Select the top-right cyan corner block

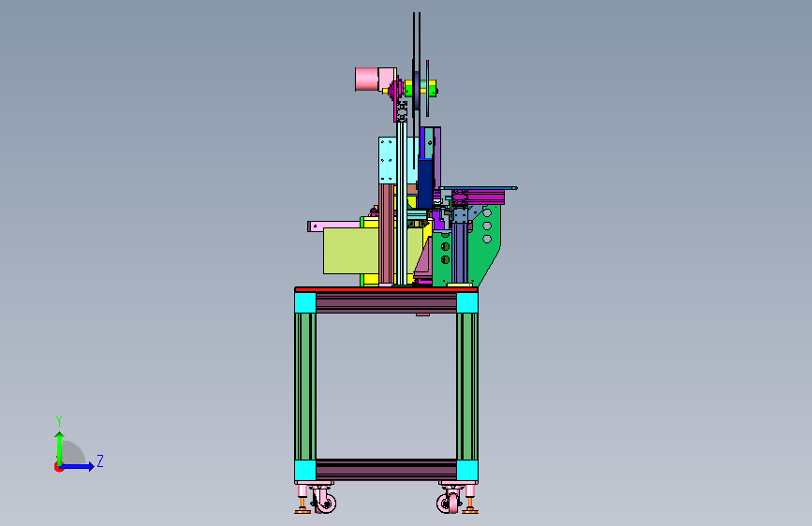[467, 302]
